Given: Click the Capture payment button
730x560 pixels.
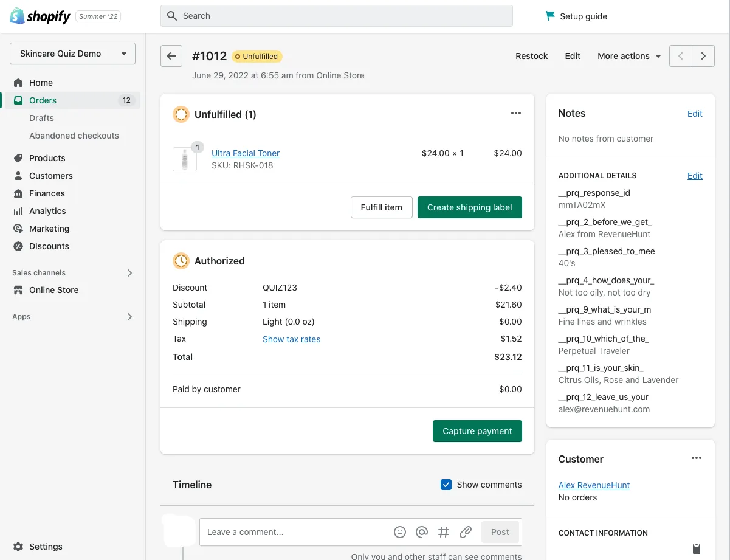Looking at the screenshot, I should pyautogui.click(x=477, y=431).
